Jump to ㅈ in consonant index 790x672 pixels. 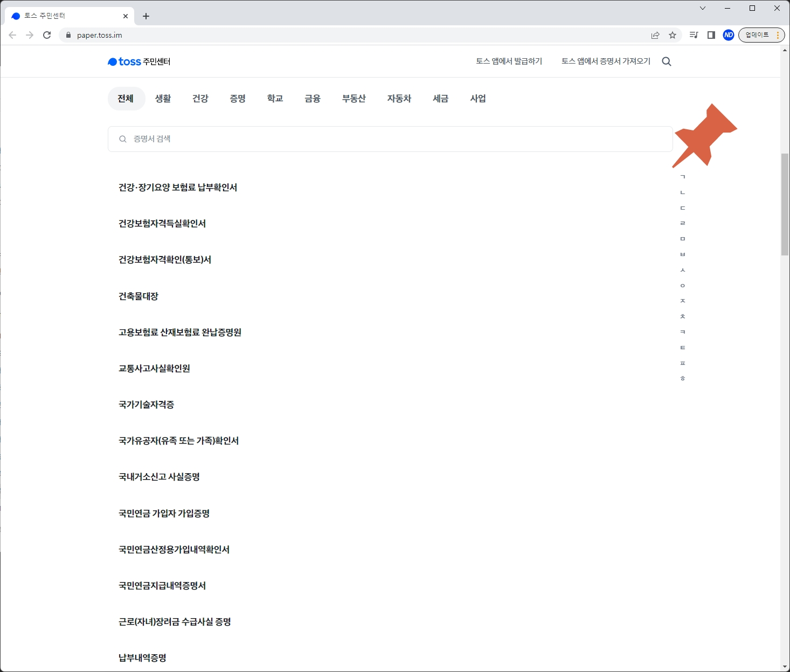pyautogui.click(x=683, y=301)
